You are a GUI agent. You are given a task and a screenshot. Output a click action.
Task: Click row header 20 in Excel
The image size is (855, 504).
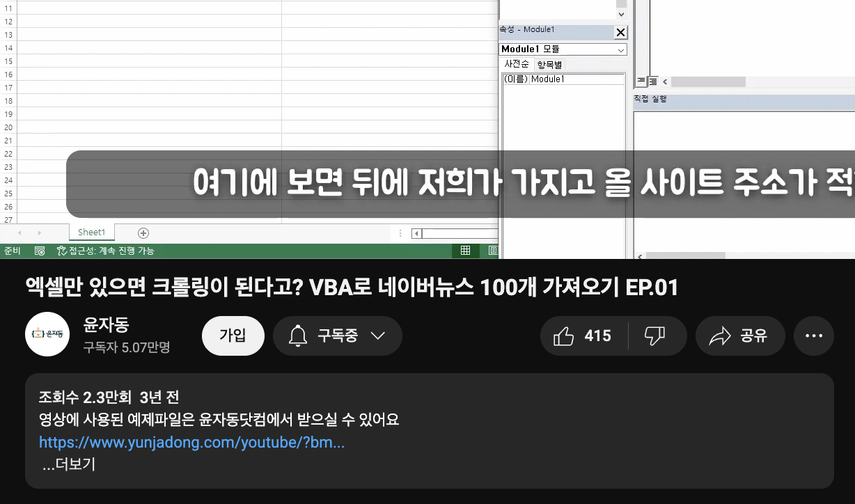(8, 127)
